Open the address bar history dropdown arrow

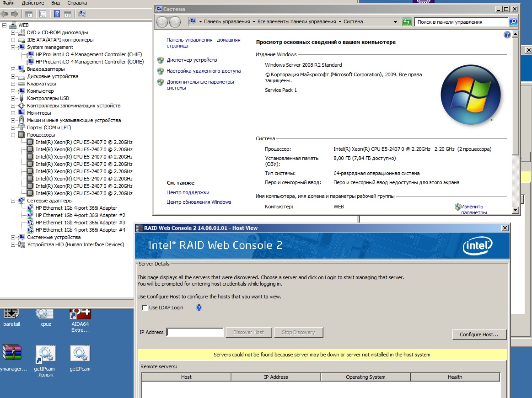pos(395,21)
